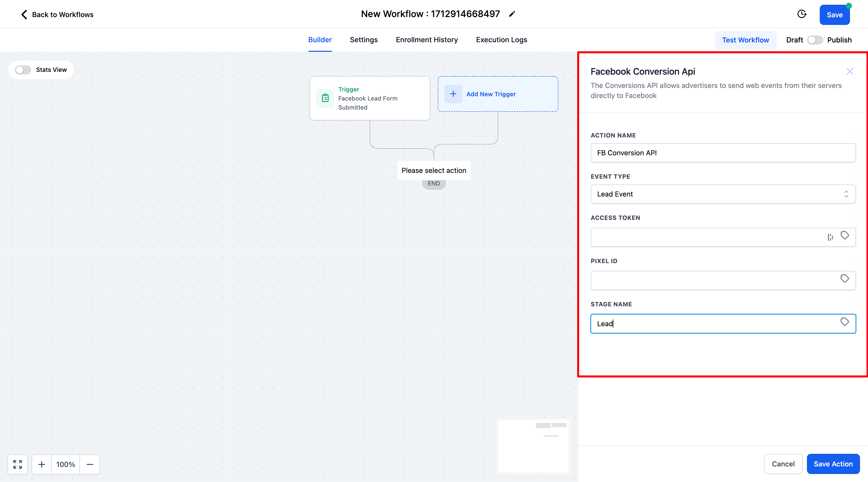The width and height of the screenshot is (868, 482).
Task: Switch to the Settings tab
Action: pyautogui.click(x=364, y=40)
